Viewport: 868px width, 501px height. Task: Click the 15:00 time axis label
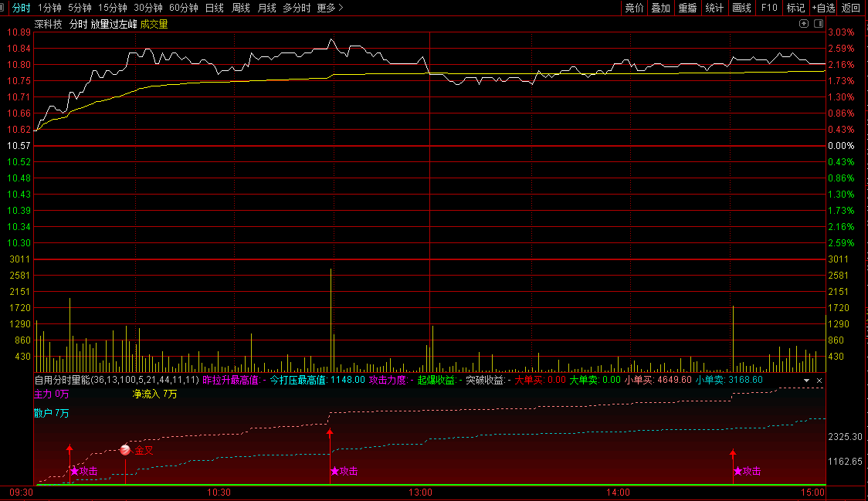(x=812, y=493)
